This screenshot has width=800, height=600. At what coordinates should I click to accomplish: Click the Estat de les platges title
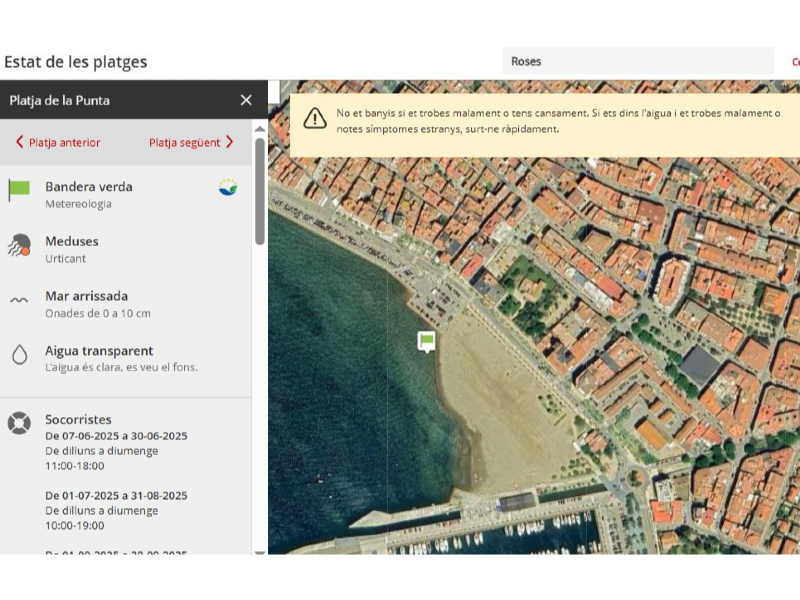pos(76,62)
